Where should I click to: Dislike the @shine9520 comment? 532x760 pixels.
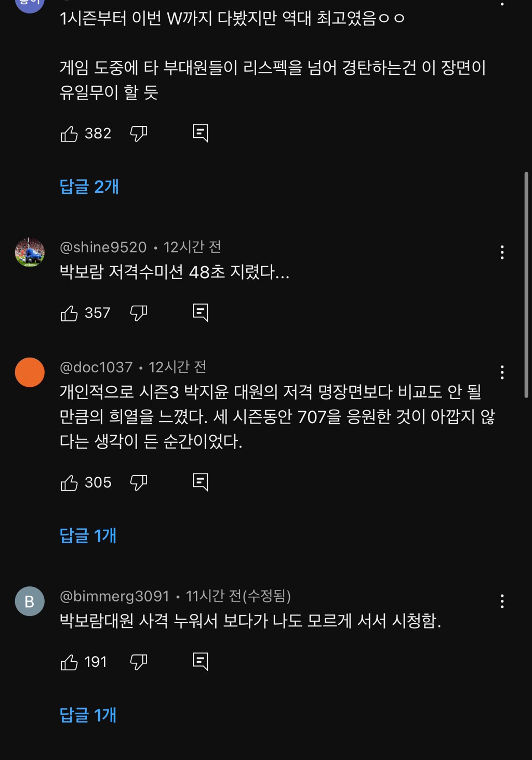click(x=138, y=313)
